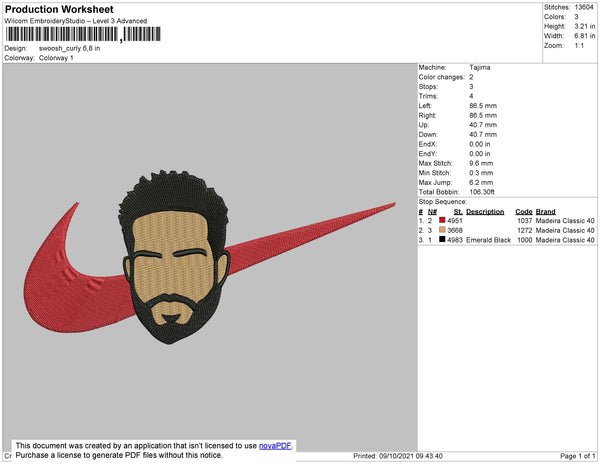Click the 'Production Worksheet' title
This screenshot has height=464, width=600.
point(59,10)
